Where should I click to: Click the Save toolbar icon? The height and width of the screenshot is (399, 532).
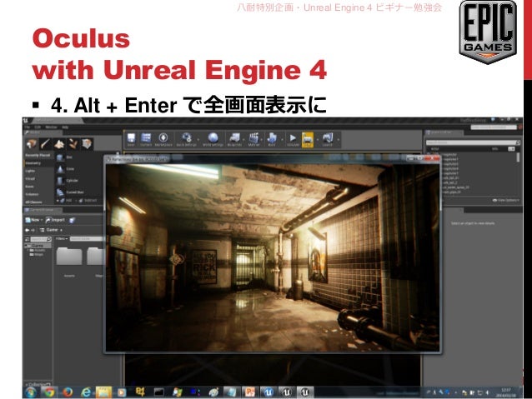pyautogui.click(x=132, y=139)
